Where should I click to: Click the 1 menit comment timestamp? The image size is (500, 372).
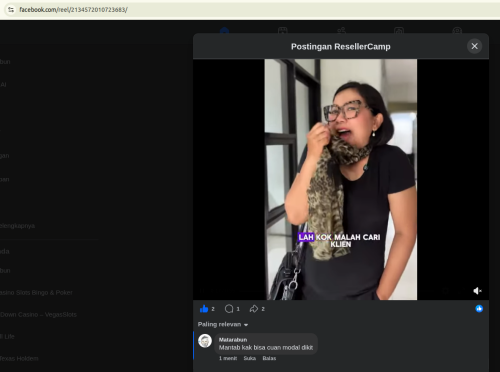[x=228, y=358]
